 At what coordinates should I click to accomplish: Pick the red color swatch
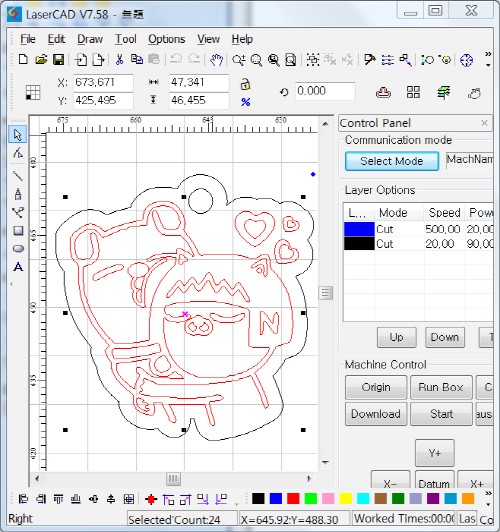coord(293,499)
